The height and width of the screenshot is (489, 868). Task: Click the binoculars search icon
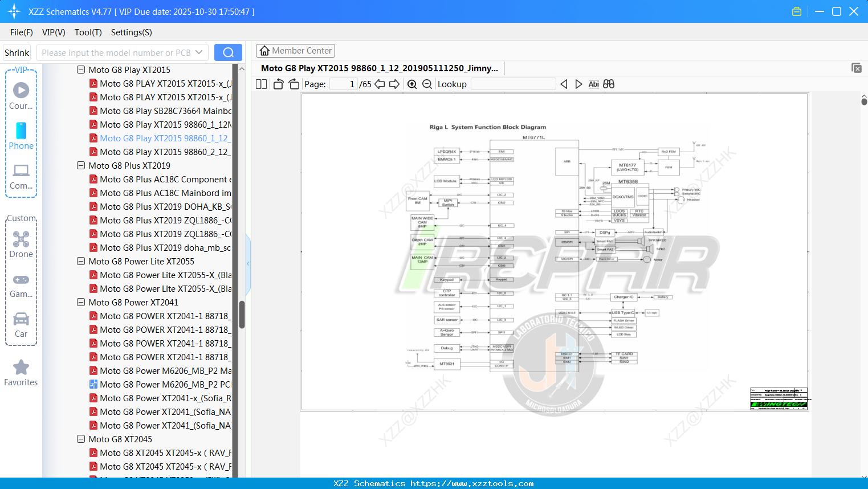click(x=609, y=84)
